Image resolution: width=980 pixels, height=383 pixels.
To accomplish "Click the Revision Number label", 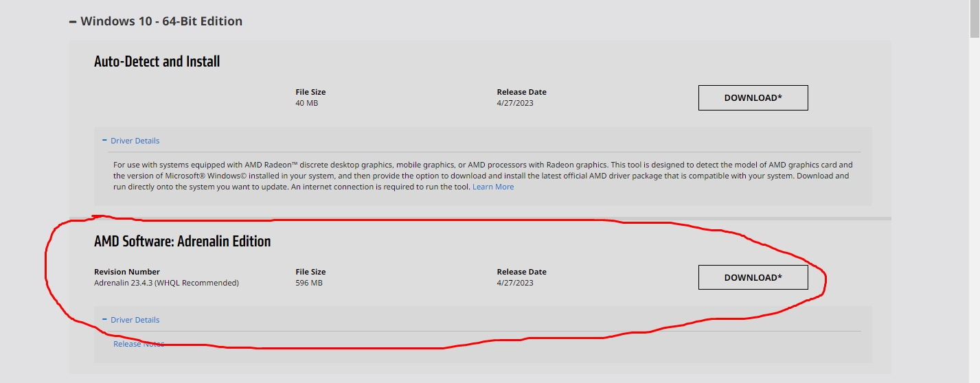I will (x=127, y=272).
